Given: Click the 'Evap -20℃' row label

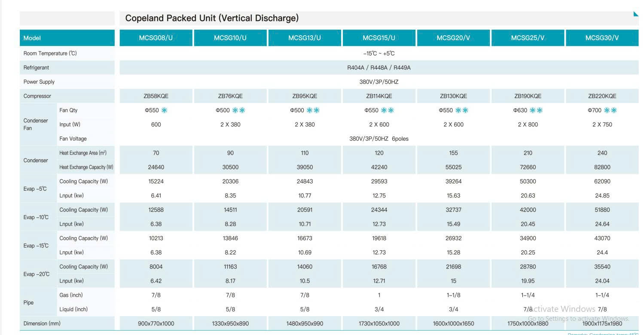Looking at the screenshot, I should point(37,274).
